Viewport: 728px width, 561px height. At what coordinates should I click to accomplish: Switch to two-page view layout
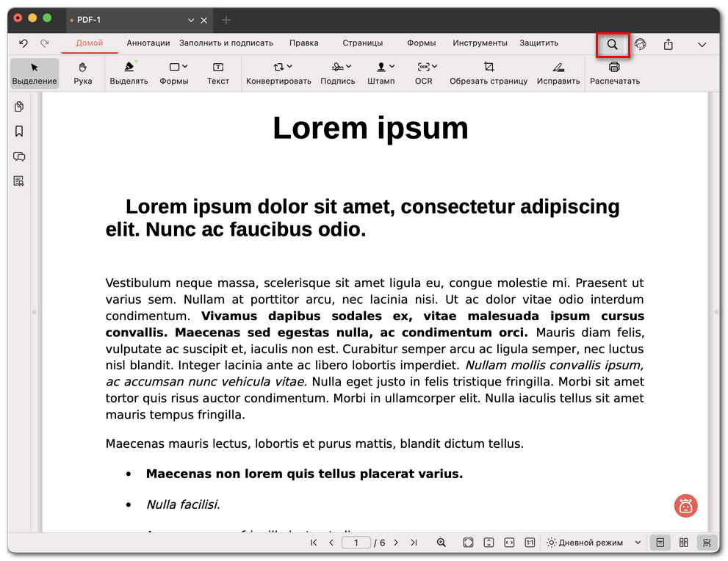(683, 543)
